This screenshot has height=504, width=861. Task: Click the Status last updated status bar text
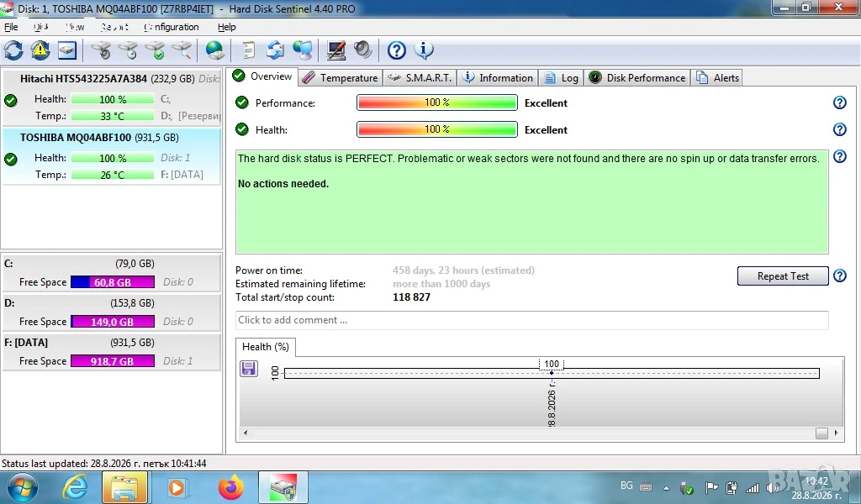pyautogui.click(x=103, y=464)
